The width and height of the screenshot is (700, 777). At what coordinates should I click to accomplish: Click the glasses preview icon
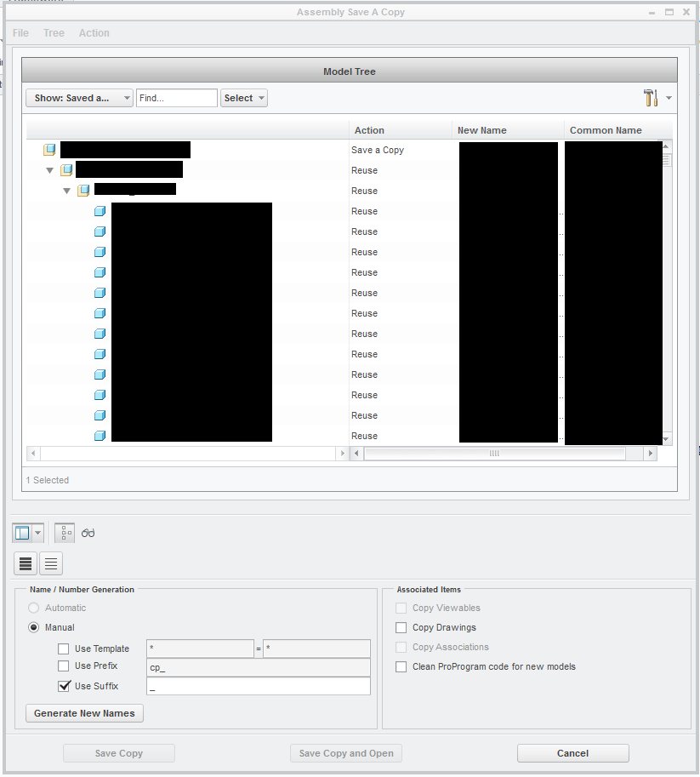[87, 532]
